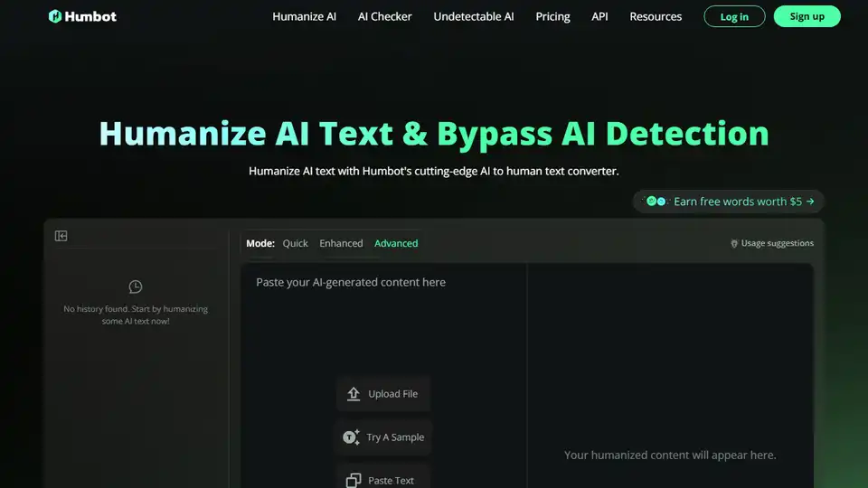Viewport: 868px width, 488px height.
Task: Click the humanized content output area
Action: point(670,376)
